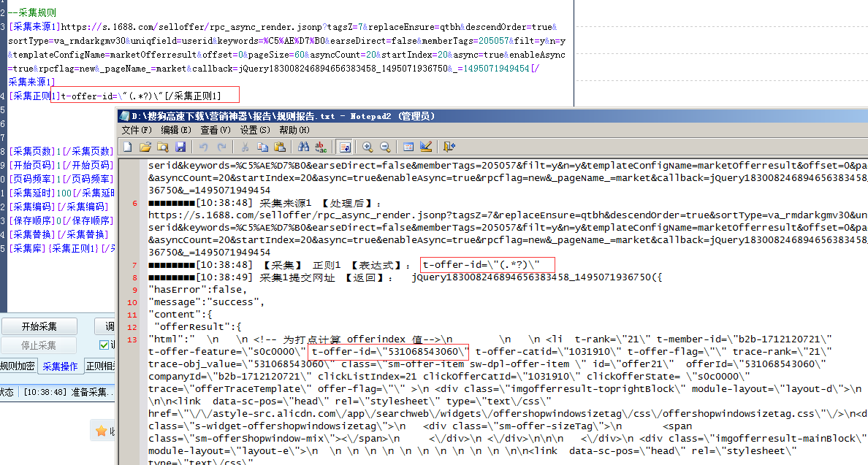Viewport: 868px width, 465px height.
Task: Click the star favorites button
Action: (102, 431)
